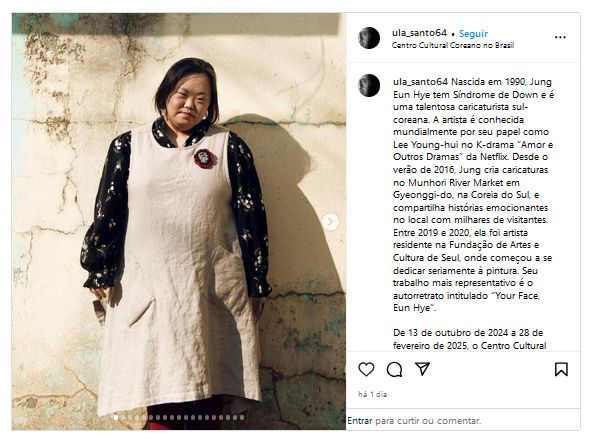Select the second carousel indicator dot
591x442 pixels.
[123, 418]
